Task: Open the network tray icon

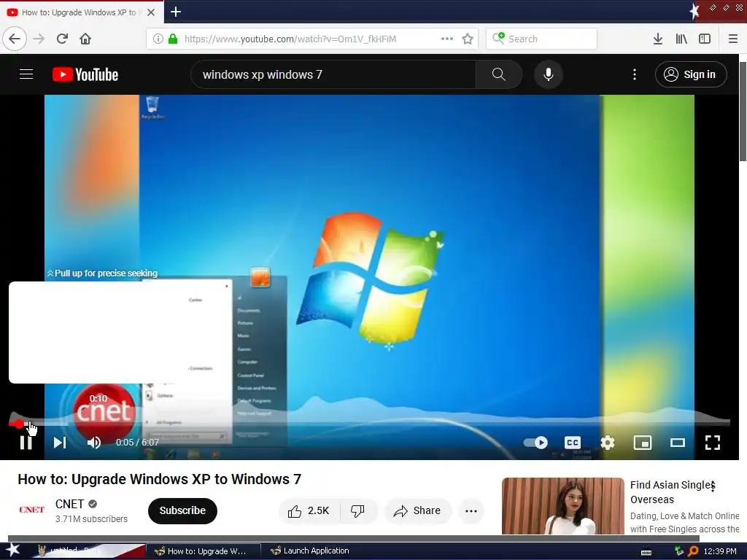Action: pyautogui.click(x=679, y=551)
